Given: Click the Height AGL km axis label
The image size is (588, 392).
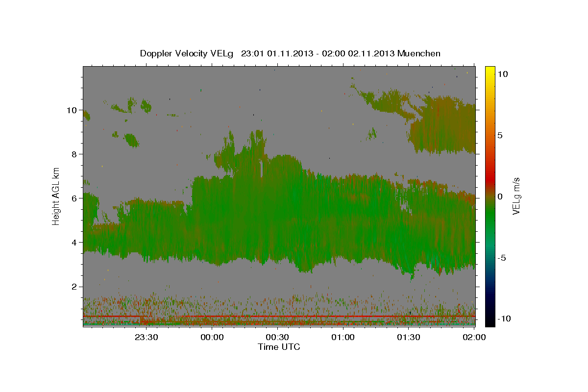Looking at the screenshot, I should pos(56,196).
